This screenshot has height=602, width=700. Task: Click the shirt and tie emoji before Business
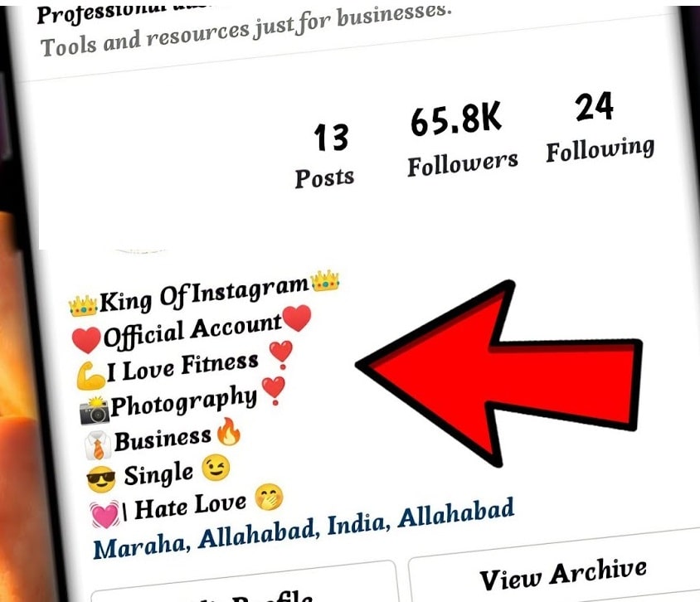(98, 445)
